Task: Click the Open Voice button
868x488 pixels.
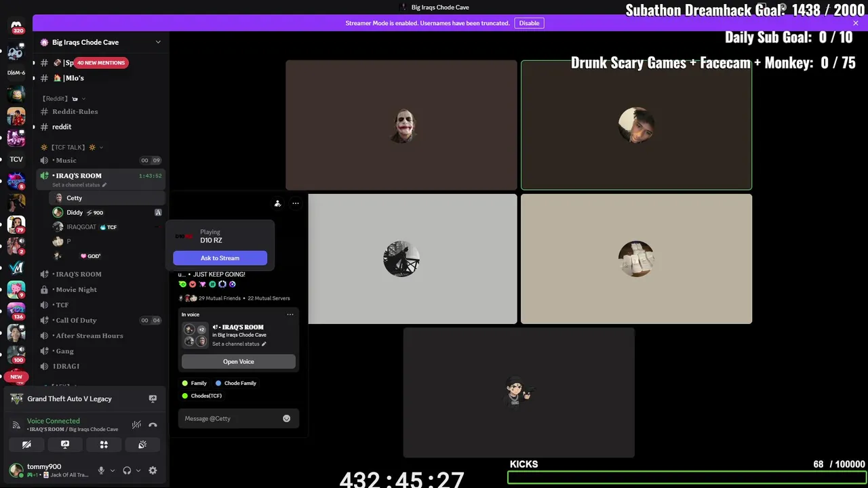Action: pos(239,361)
